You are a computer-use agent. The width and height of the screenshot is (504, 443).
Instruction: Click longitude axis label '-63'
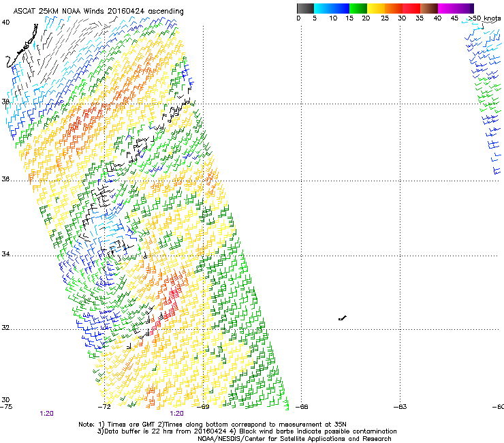click(400, 407)
